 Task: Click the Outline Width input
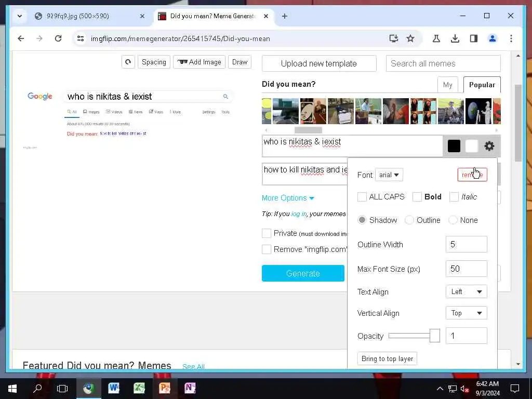pos(466,245)
